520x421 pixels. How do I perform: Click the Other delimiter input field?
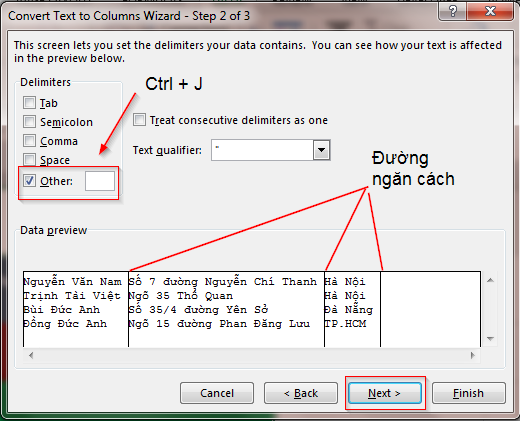pos(100,181)
